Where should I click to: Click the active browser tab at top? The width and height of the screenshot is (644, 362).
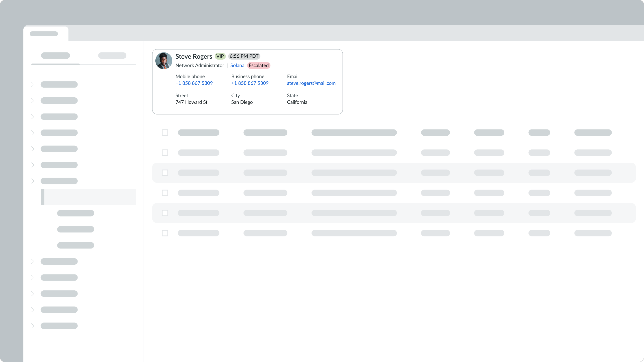[x=45, y=34]
